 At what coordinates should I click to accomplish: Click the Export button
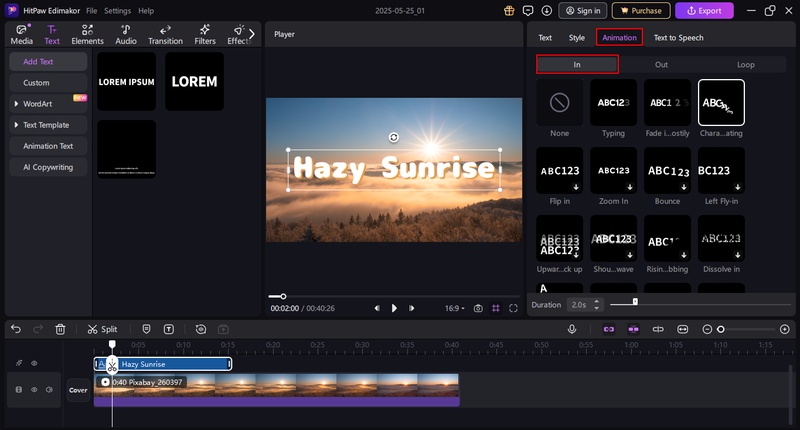pos(704,11)
